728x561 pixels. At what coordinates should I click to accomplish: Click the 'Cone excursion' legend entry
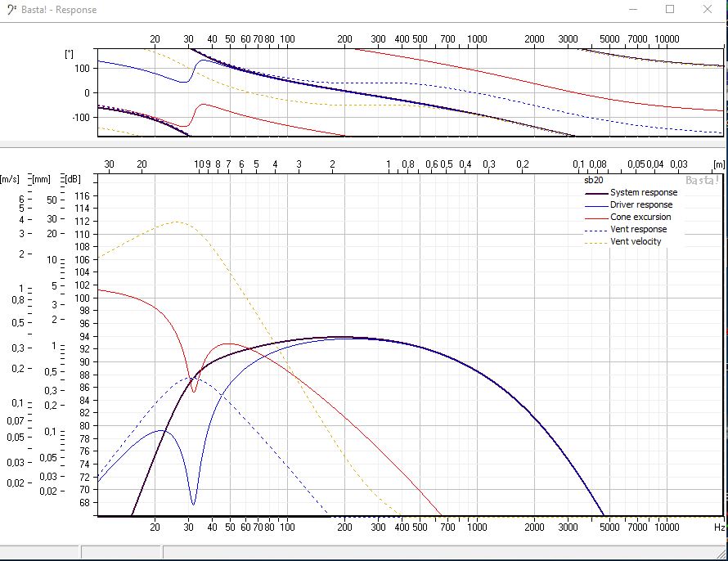point(640,217)
